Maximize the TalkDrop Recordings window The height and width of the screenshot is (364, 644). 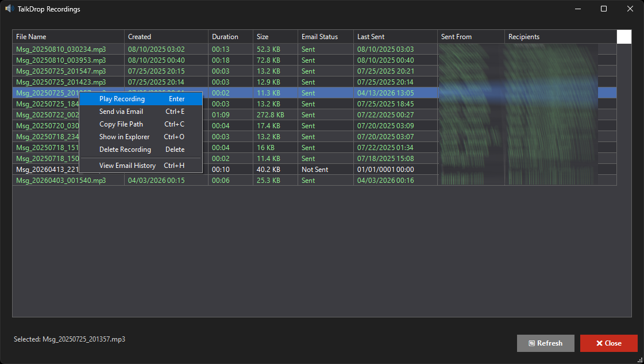[x=604, y=9]
